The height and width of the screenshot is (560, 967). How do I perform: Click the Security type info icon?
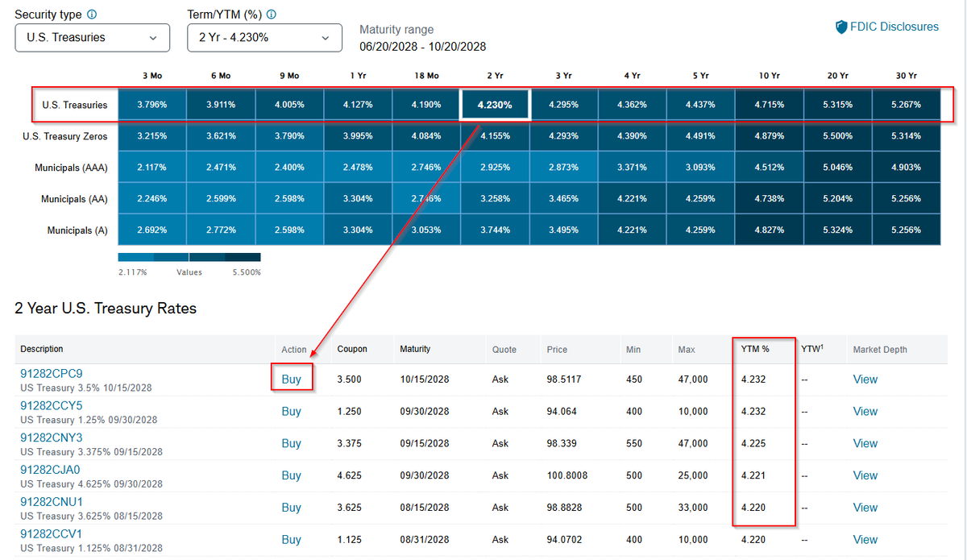91,15
